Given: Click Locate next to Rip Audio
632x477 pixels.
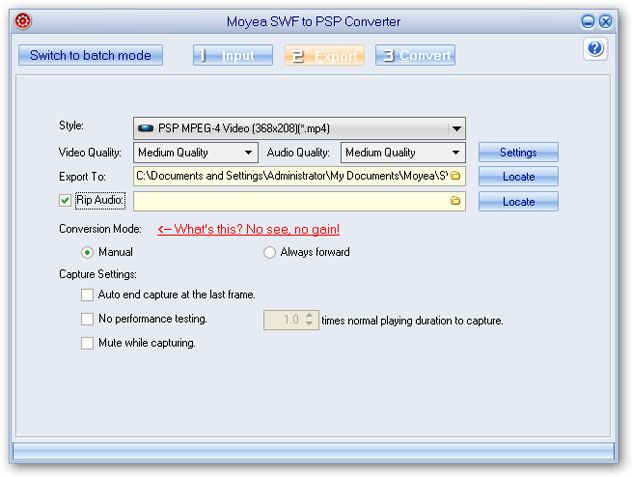Looking at the screenshot, I should (518, 201).
